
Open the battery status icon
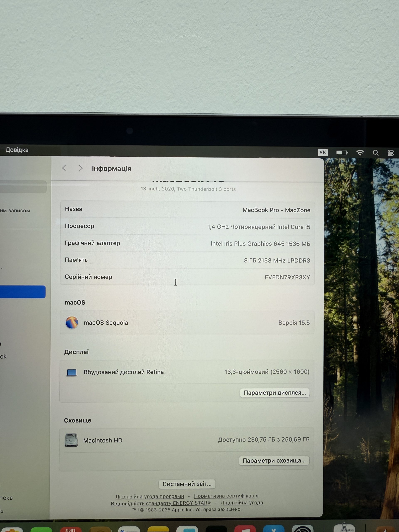342,153
